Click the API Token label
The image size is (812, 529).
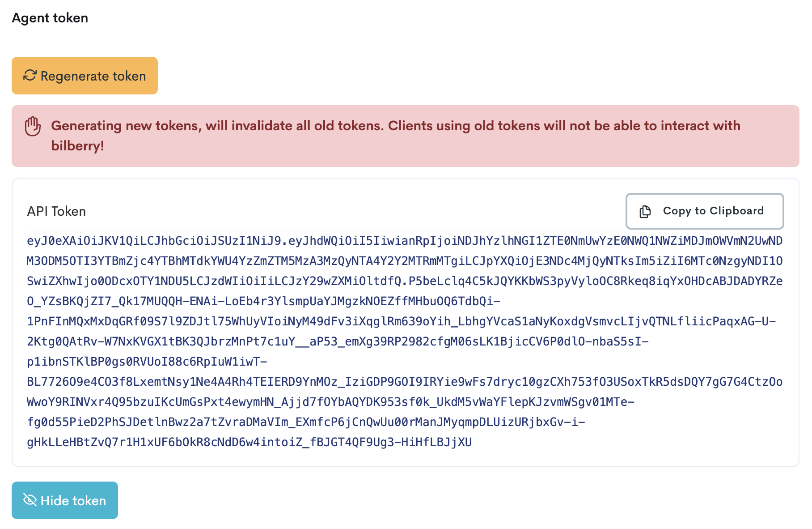pos(56,211)
